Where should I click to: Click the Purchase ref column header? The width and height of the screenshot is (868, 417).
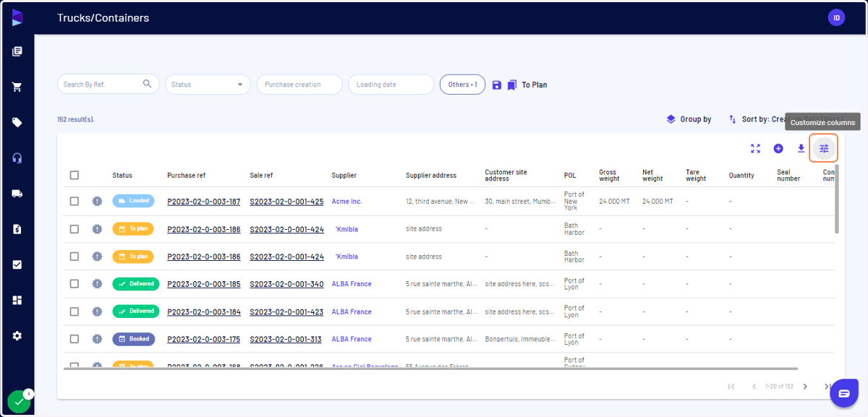[x=186, y=175]
